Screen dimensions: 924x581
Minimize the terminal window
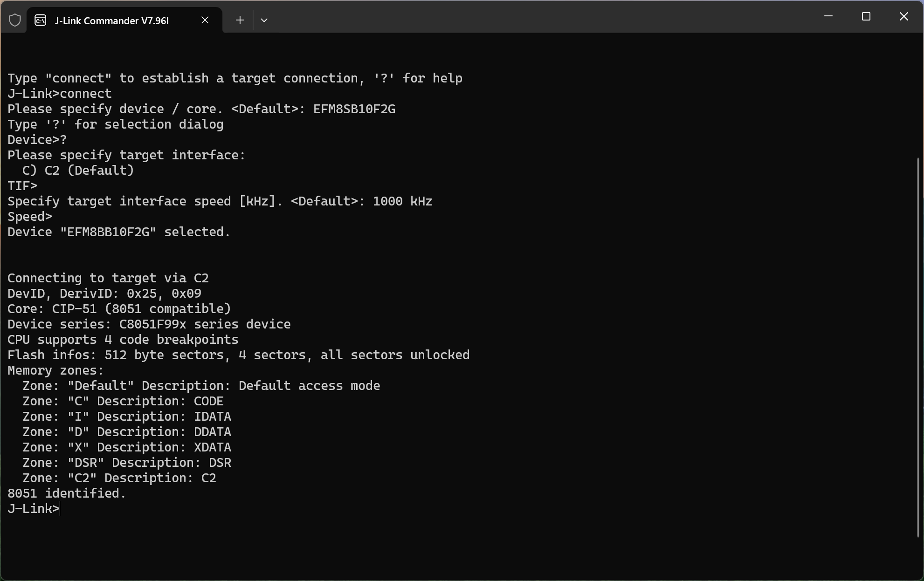[x=828, y=16]
